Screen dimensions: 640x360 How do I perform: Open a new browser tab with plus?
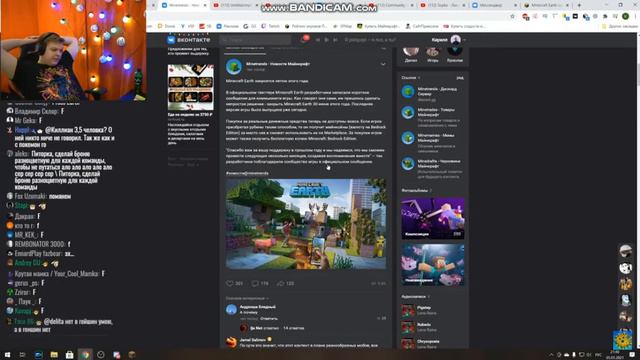click(579, 5)
